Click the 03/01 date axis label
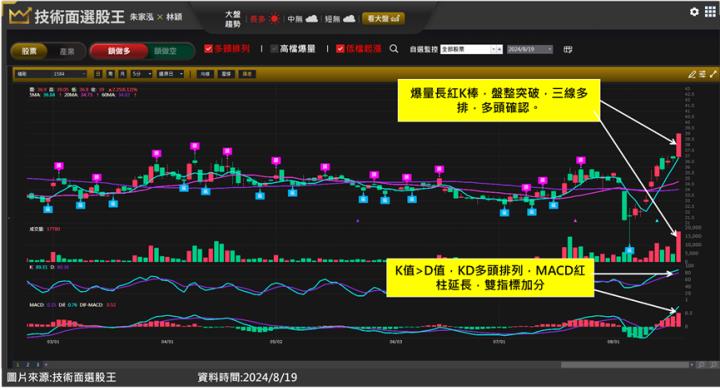This screenshot has width=720, height=390. click(53, 342)
